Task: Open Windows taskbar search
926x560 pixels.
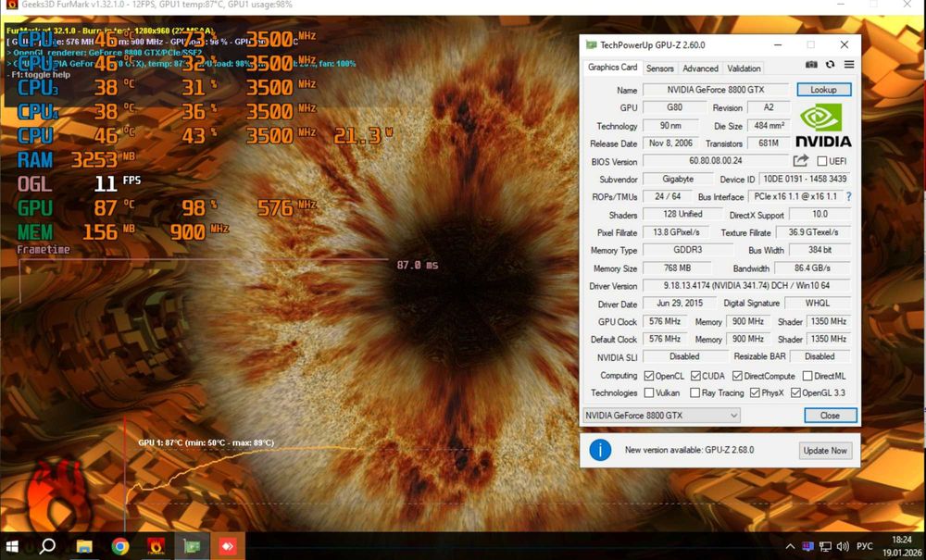Action: [47, 546]
